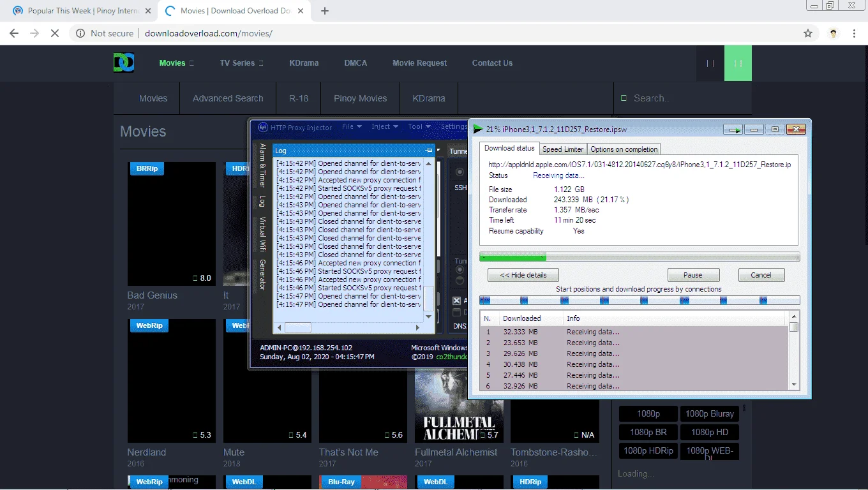The width and height of the screenshot is (868, 490).
Task: Click the Download Overload site logo
Action: pyautogui.click(x=124, y=63)
